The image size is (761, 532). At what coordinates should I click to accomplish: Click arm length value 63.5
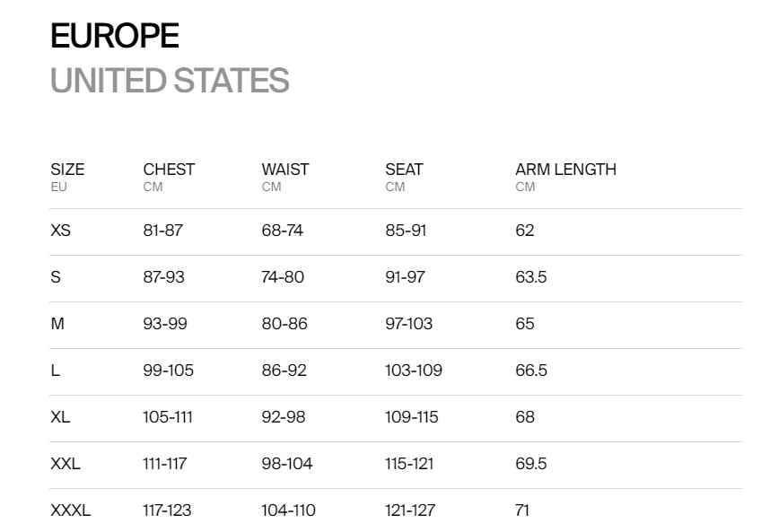point(531,276)
